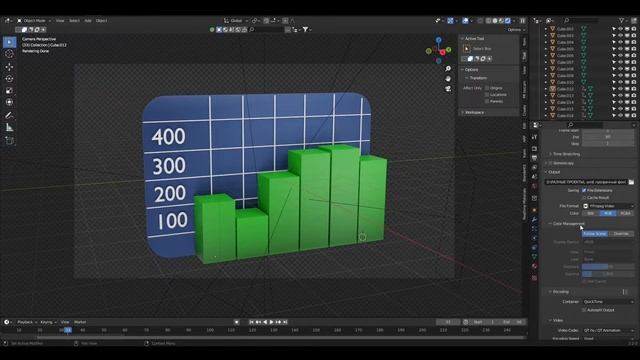Open the Material properties tab icon
Image resolution: width=640 pixels, height=360 pixels.
pyautogui.click(x=534, y=266)
